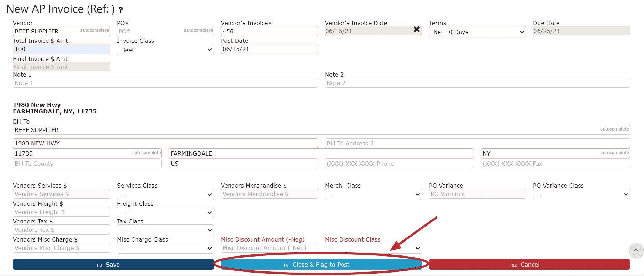Select the Vendor's Invoice# field
Viewport: 644px width, 276px height.
pos(269,31)
